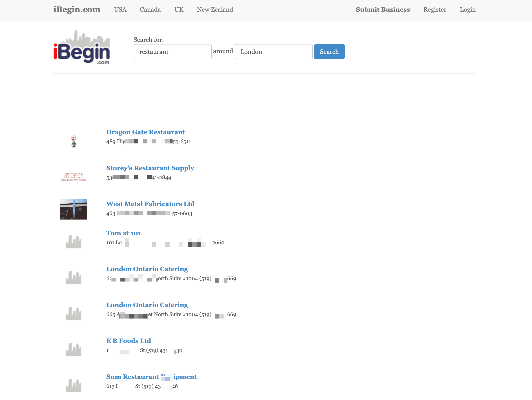Open the Dragon Gate Restaurant thumbnail image
Screen dimensions: 532x400
74,141
